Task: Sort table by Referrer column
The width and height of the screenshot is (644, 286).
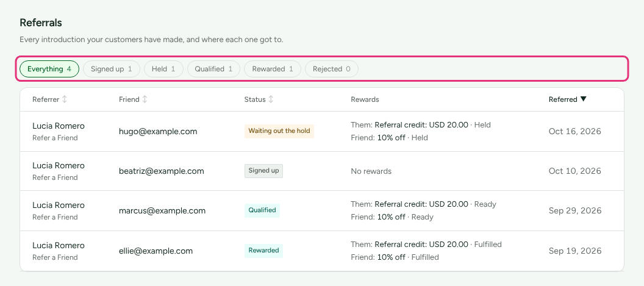Action: (x=49, y=99)
